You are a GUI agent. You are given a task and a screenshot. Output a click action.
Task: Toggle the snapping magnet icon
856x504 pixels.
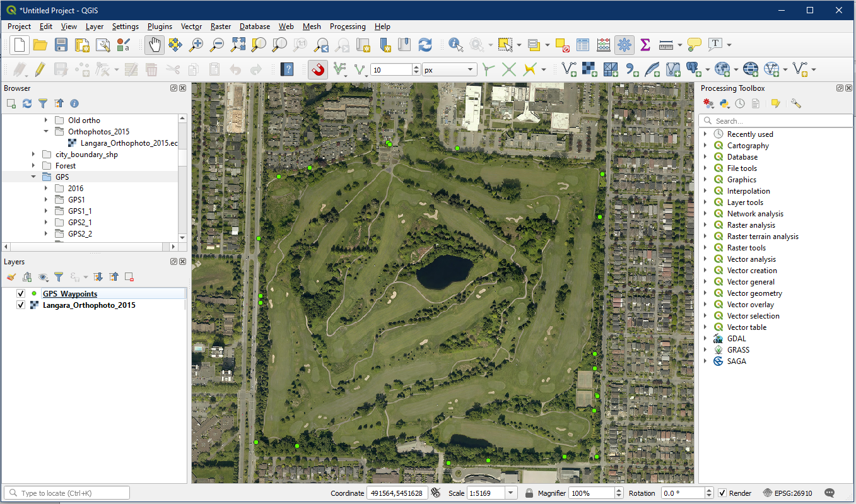point(318,69)
